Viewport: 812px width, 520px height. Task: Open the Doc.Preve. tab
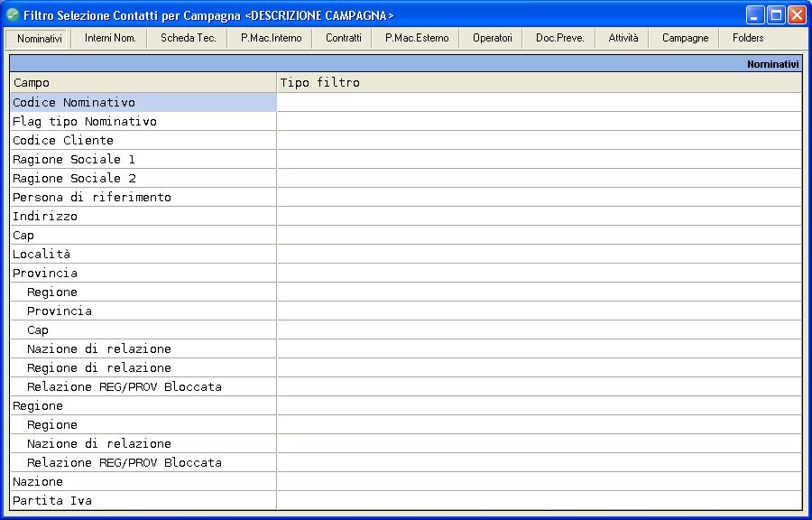559,38
